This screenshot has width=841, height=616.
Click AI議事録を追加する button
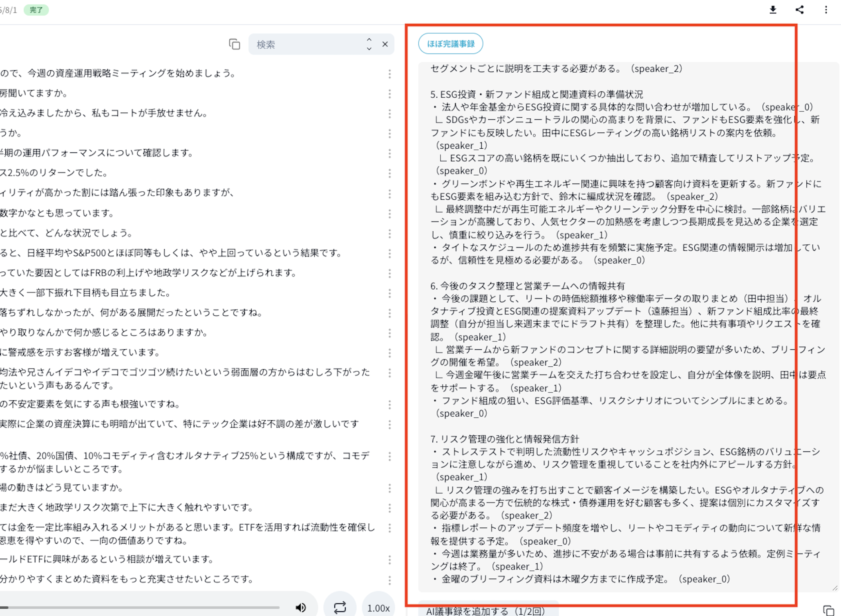pyautogui.click(x=485, y=611)
